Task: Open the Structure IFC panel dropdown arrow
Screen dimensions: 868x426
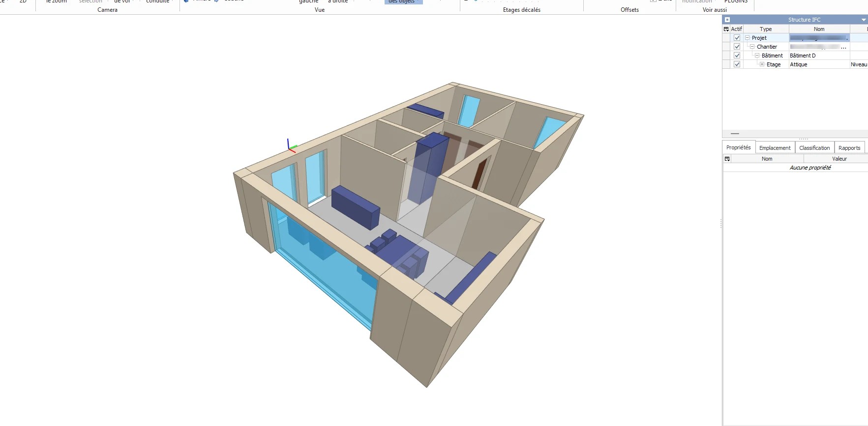Action: pos(864,20)
